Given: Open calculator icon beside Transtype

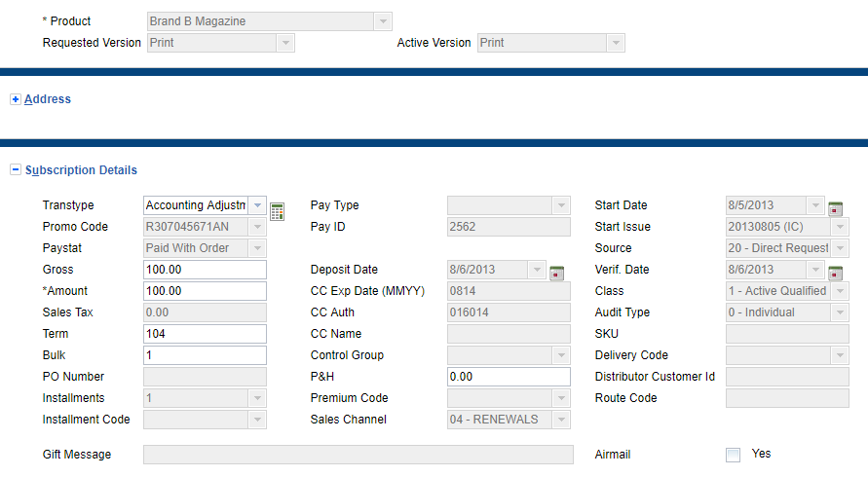Looking at the screenshot, I should [x=278, y=211].
